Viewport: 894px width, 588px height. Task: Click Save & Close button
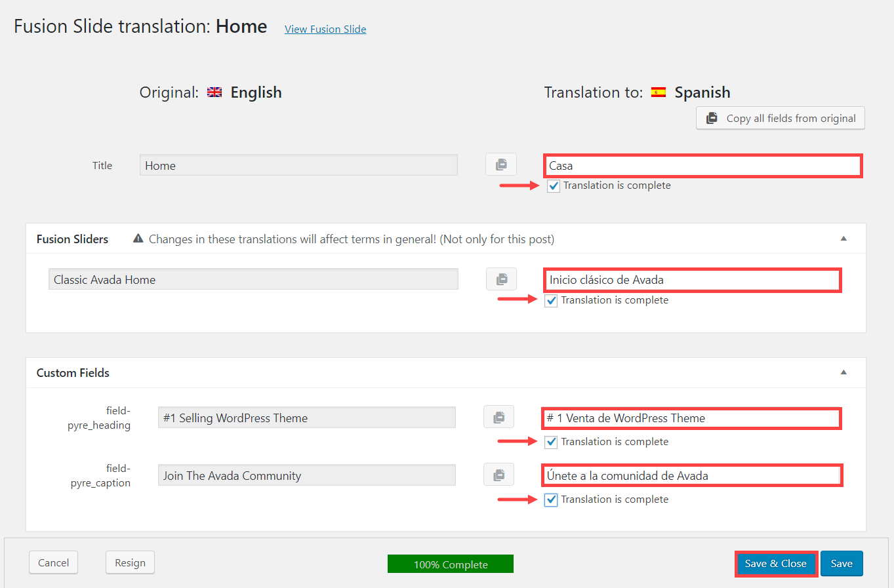tap(776, 564)
